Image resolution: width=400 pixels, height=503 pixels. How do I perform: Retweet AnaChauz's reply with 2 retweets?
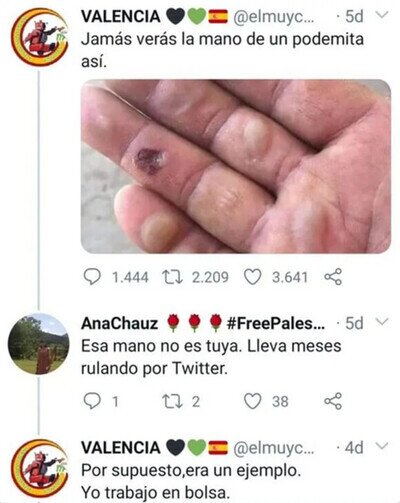pos(172,401)
